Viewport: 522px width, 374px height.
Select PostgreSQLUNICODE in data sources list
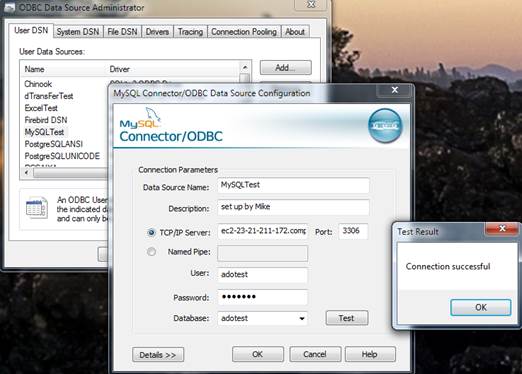click(x=62, y=156)
